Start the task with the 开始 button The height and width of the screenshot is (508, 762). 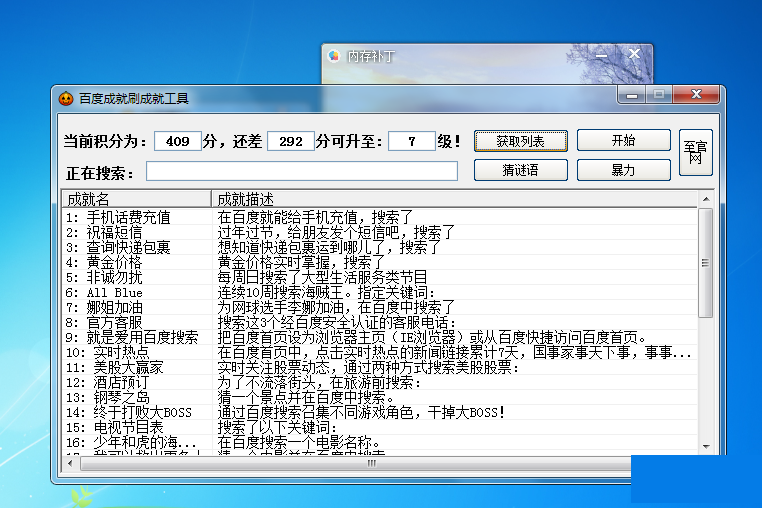[x=623, y=140]
